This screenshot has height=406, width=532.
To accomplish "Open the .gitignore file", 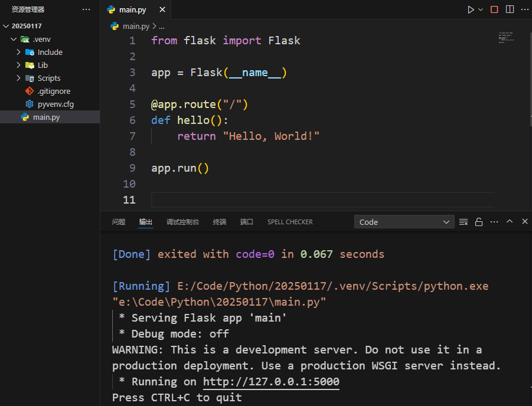I will tap(50, 91).
